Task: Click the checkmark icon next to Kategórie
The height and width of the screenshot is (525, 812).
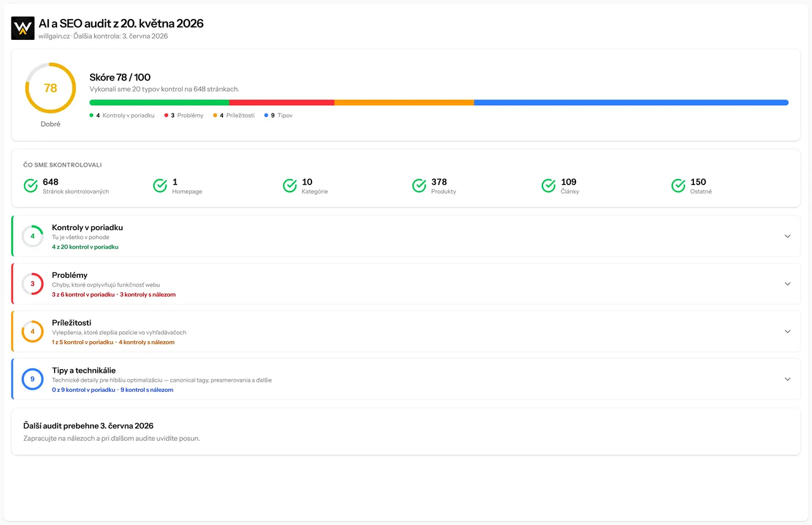Action: tap(290, 186)
